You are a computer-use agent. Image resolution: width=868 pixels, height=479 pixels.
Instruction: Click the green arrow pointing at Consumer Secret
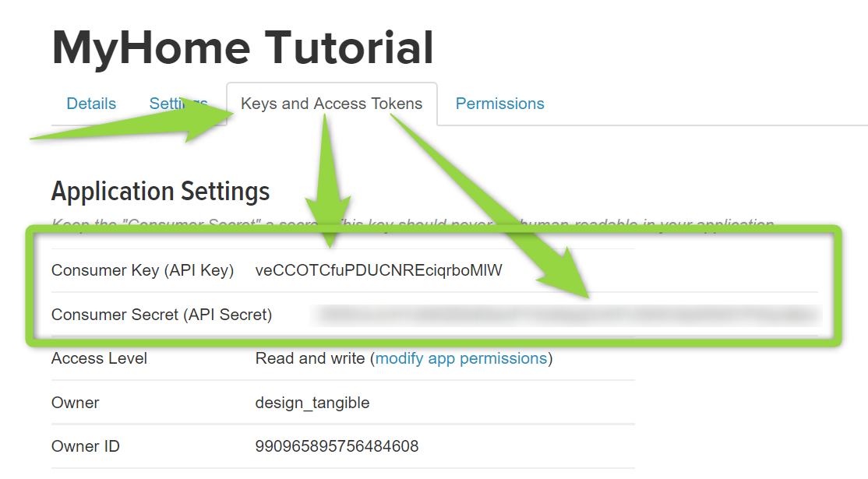tap(490, 206)
